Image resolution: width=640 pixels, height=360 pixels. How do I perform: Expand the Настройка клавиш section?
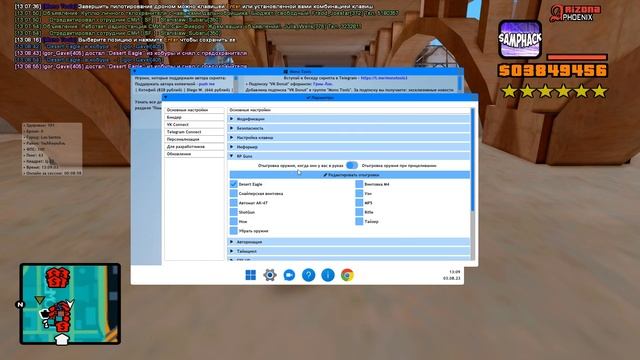click(x=349, y=138)
